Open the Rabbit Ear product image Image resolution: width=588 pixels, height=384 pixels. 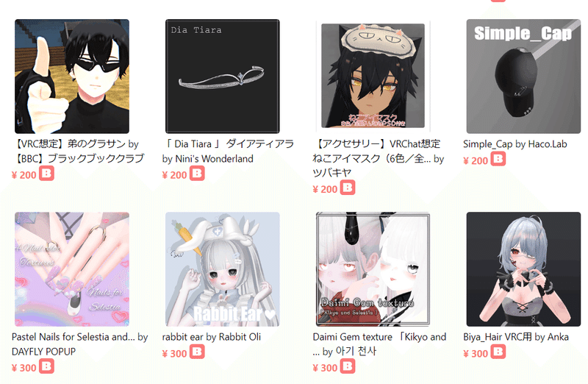point(223,269)
